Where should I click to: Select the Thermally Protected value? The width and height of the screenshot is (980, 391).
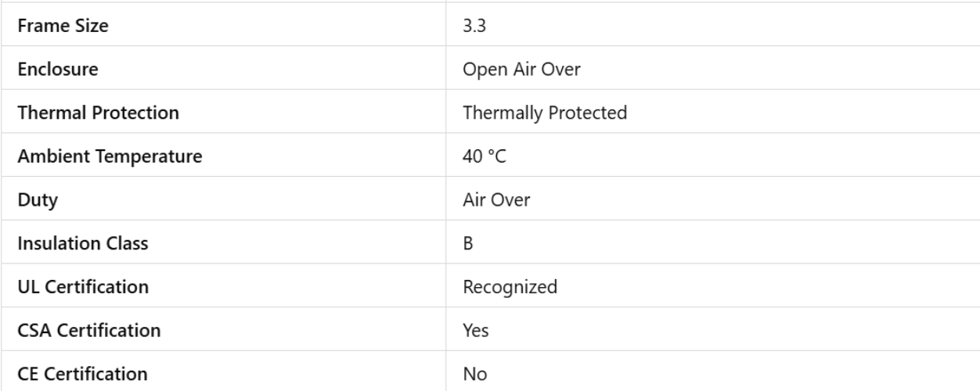[545, 113]
